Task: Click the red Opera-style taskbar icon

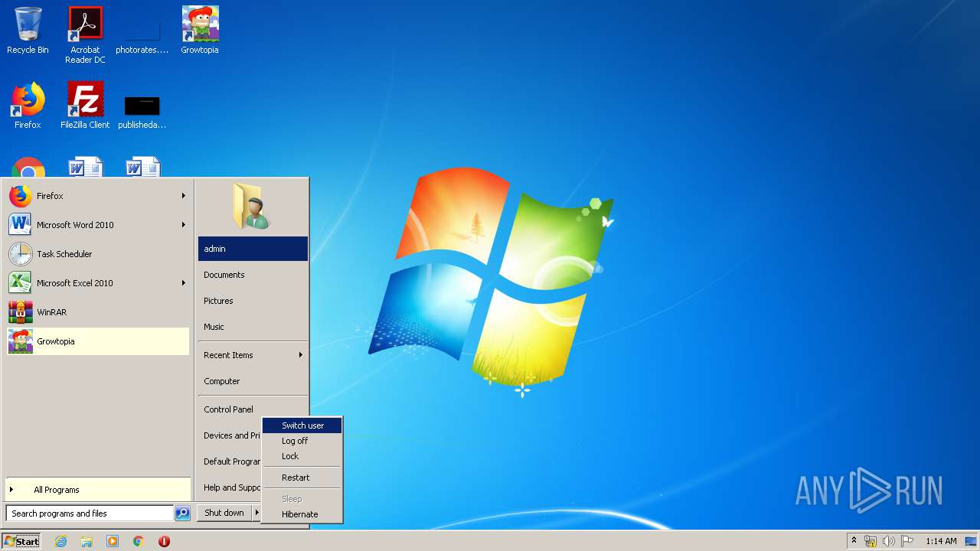Action: click(x=164, y=541)
